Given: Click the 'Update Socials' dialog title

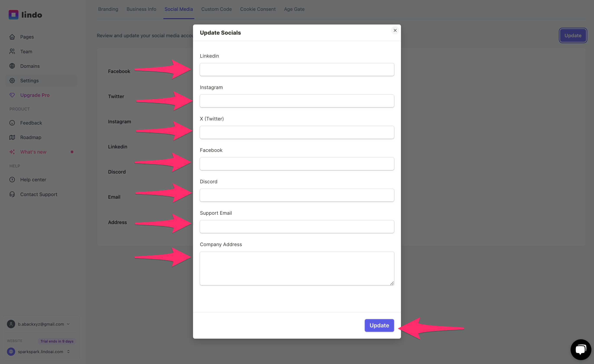Looking at the screenshot, I should coord(220,32).
